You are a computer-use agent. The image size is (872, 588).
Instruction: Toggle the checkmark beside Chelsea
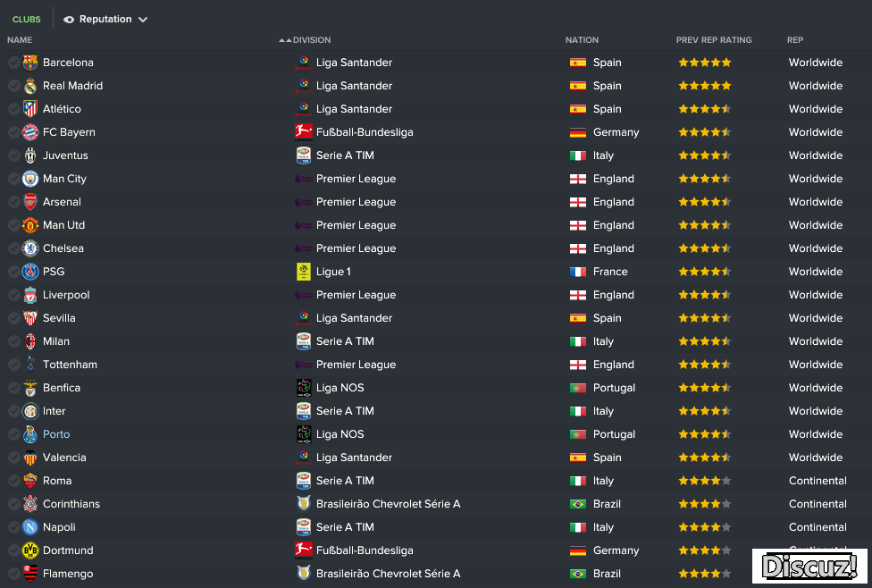point(14,248)
